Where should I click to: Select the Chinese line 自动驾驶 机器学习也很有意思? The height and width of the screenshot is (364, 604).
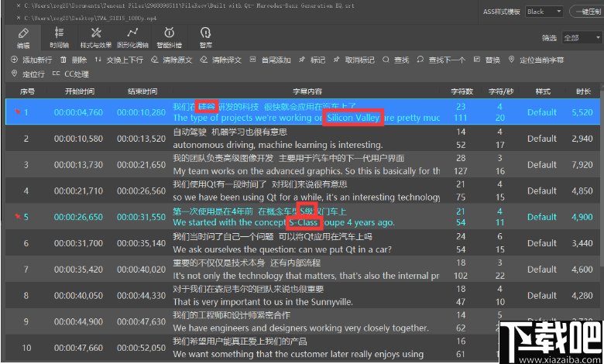point(230,132)
